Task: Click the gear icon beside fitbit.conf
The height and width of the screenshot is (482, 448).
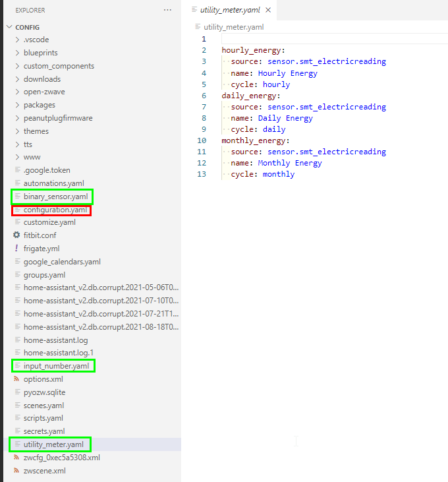Action: 16,235
